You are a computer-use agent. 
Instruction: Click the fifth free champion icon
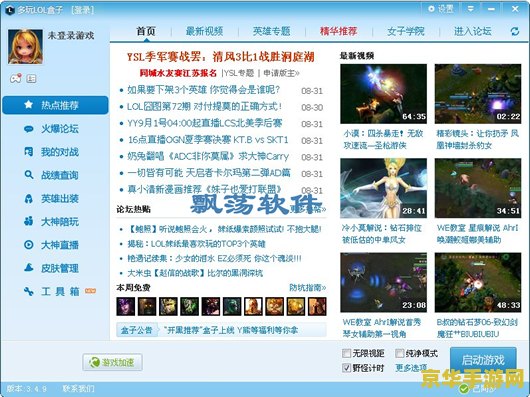[211, 306]
